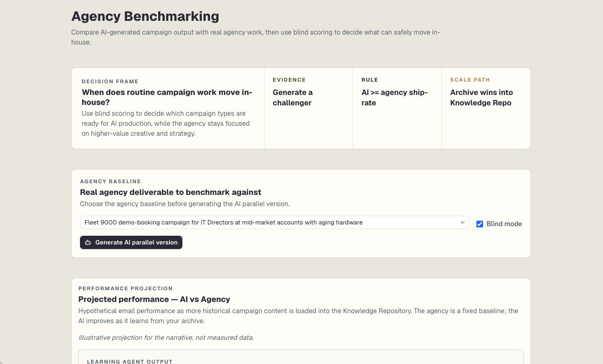Viewport: 603px width, 364px height.
Task: Select the 'Generate a challenger' evidence card
Action: (309, 108)
